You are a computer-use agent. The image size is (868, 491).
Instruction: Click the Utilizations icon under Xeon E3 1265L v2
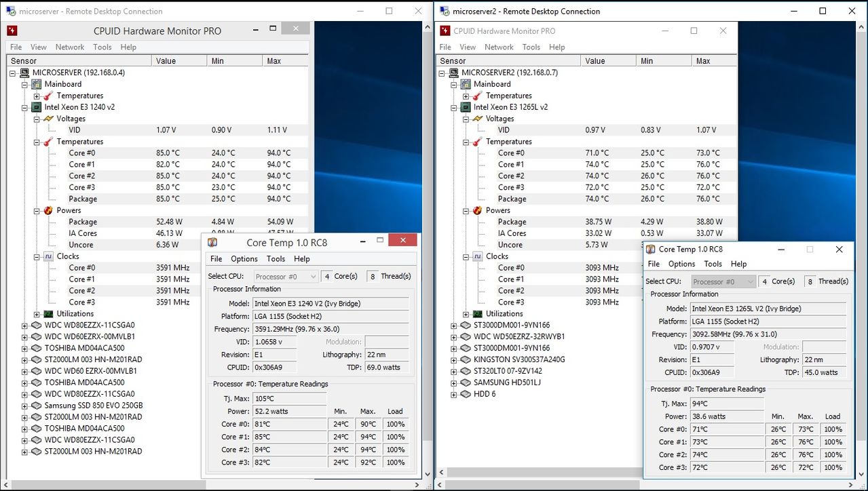(477, 314)
